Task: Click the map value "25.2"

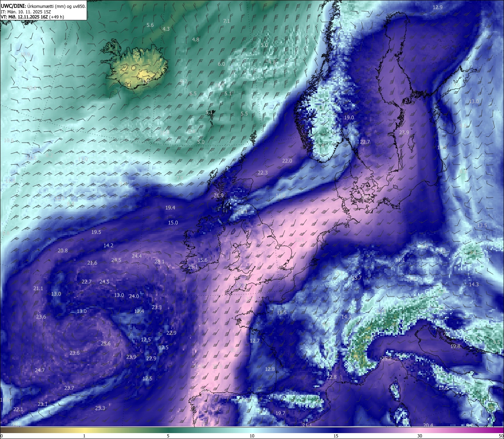Action: 387,359
